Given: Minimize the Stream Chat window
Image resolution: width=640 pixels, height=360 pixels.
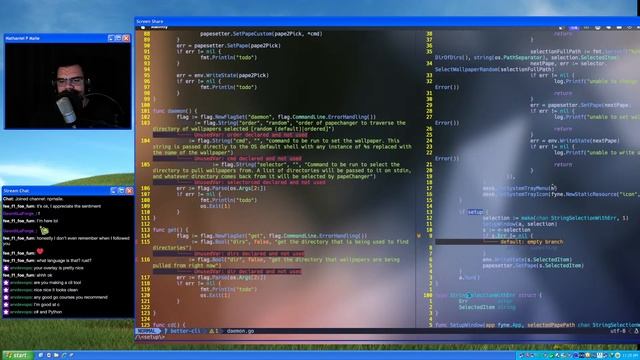Looking at the screenshot, I should click(x=114, y=191).
